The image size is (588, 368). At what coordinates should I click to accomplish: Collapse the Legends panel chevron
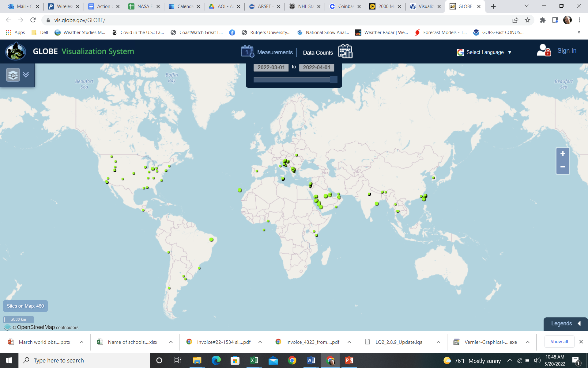pos(579,323)
